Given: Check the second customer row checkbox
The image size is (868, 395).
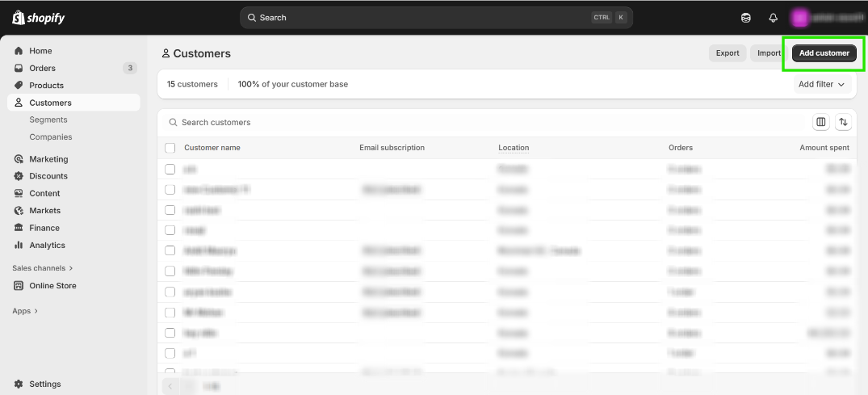Looking at the screenshot, I should pyautogui.click(x=170, y=190).
